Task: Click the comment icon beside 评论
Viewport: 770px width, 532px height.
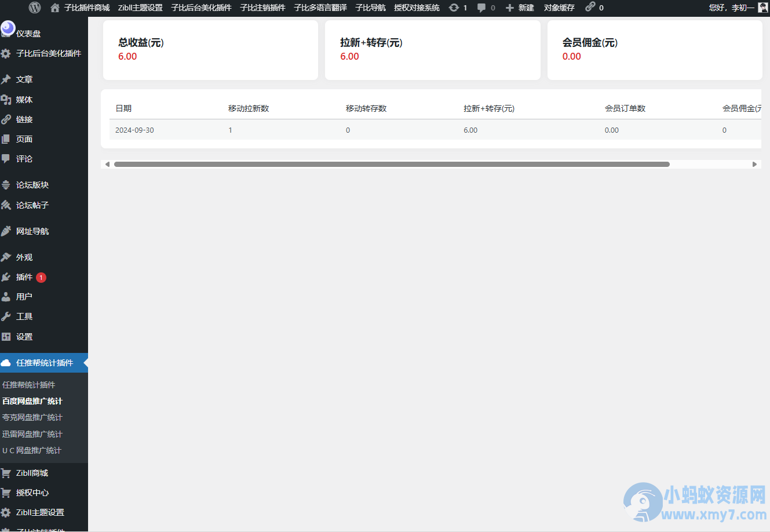Action: (x=6, y=159)
